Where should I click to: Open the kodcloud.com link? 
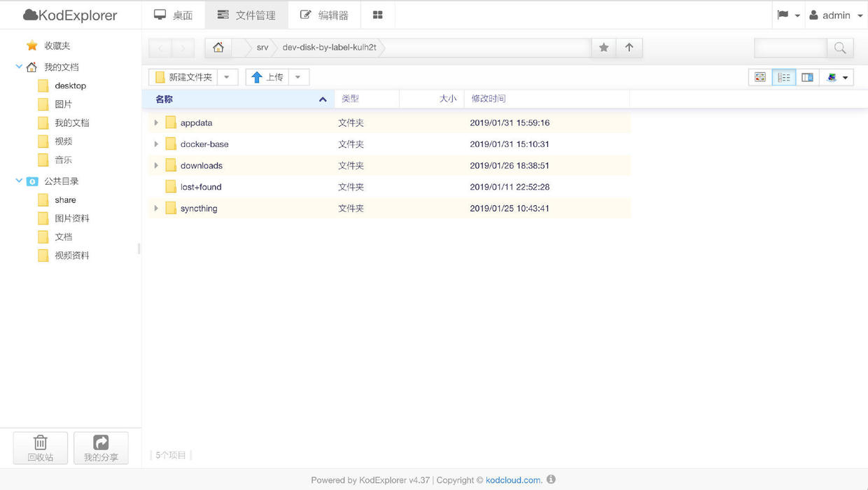pyautogui.click(x=513, y=480)
